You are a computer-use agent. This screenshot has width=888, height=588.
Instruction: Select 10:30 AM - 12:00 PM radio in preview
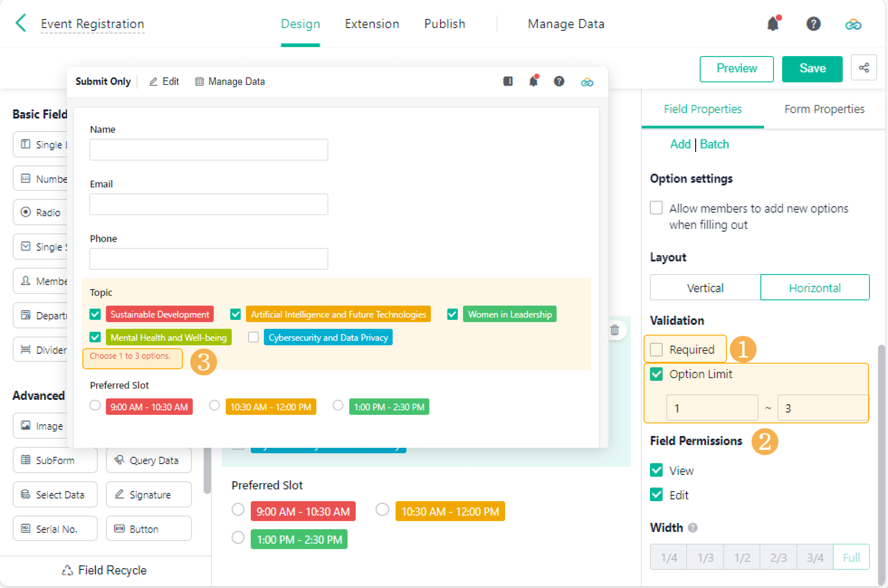click(214, 405)
